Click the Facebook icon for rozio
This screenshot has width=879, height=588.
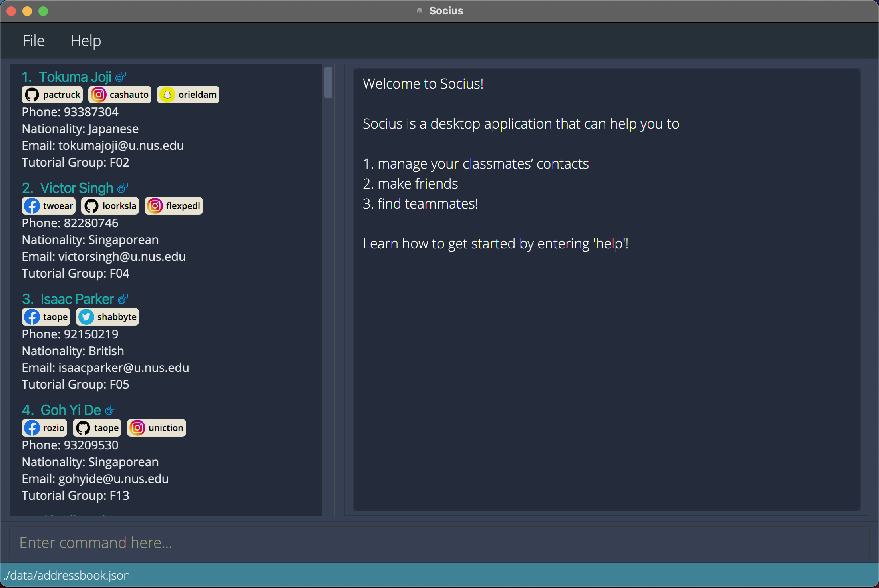[32, 428]
